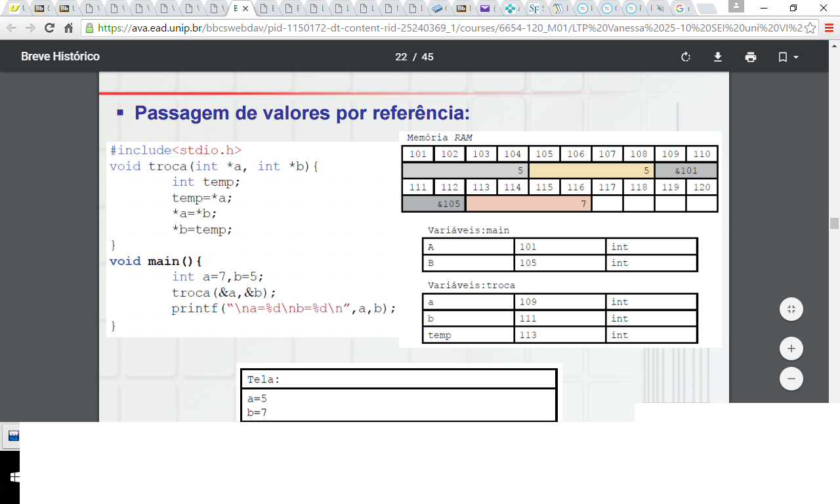Click memory address cell 101

pyautogui.click(x=418, y=154)
